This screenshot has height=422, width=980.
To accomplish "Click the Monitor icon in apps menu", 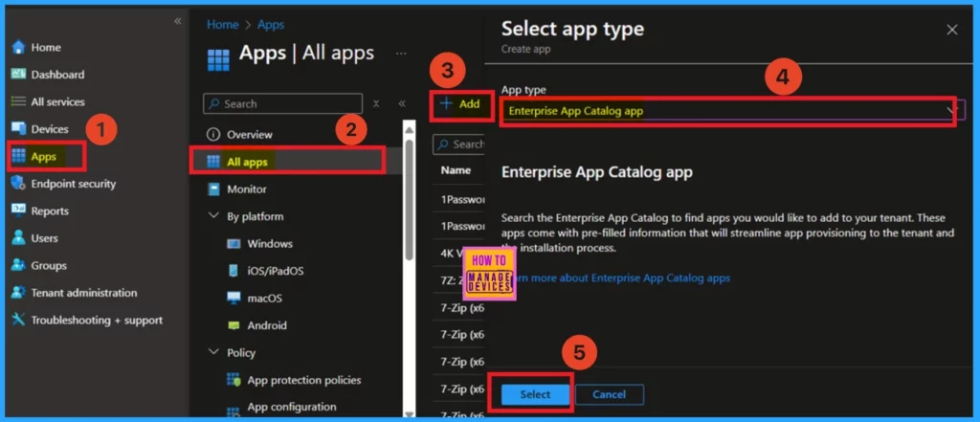I will (x=213, y=189).
